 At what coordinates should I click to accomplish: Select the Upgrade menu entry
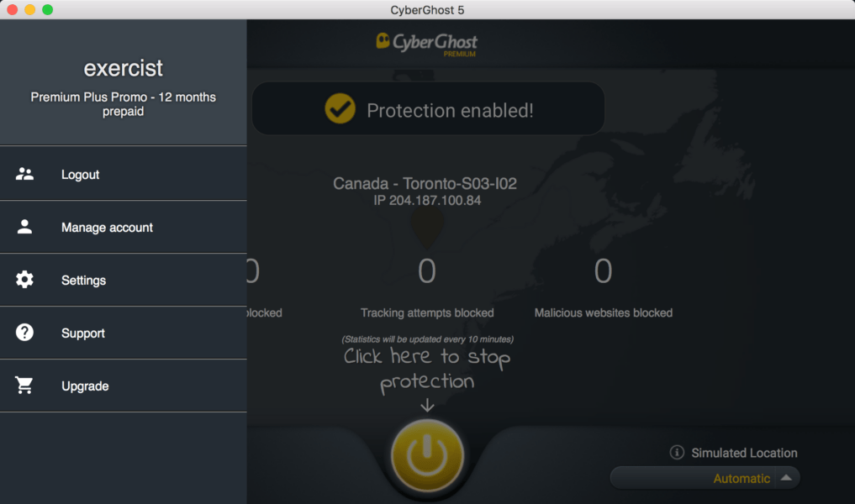[x=124, y=386]
